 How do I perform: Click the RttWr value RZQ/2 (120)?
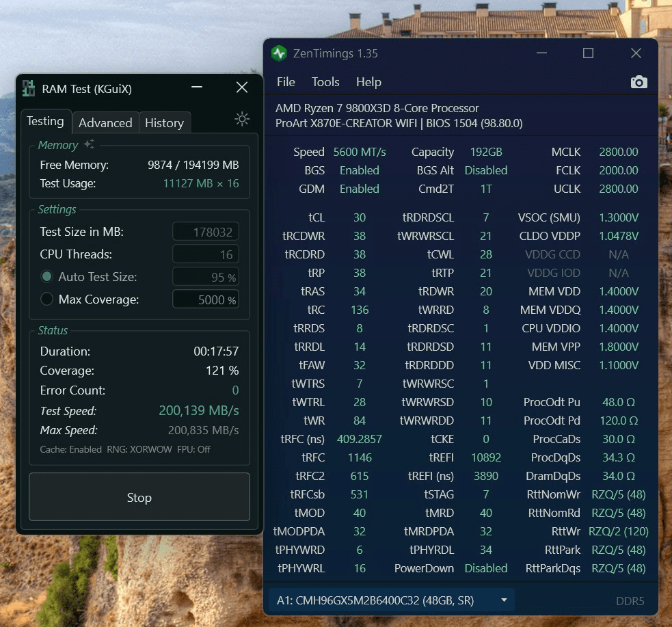click(619, 532)
